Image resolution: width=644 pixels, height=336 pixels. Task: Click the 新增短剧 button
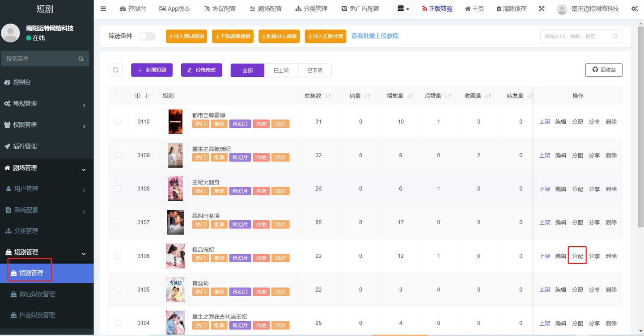click(x=152, y=70)
